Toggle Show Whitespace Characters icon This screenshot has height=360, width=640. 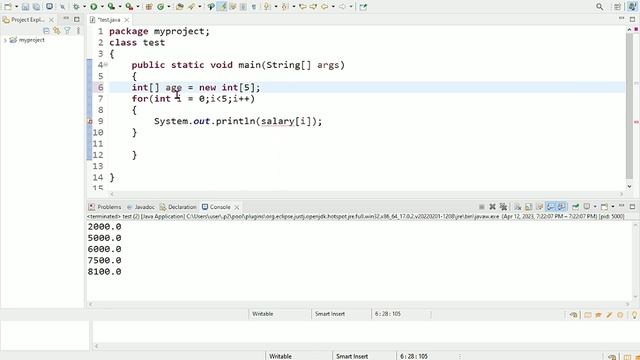(x=254, y=7)
